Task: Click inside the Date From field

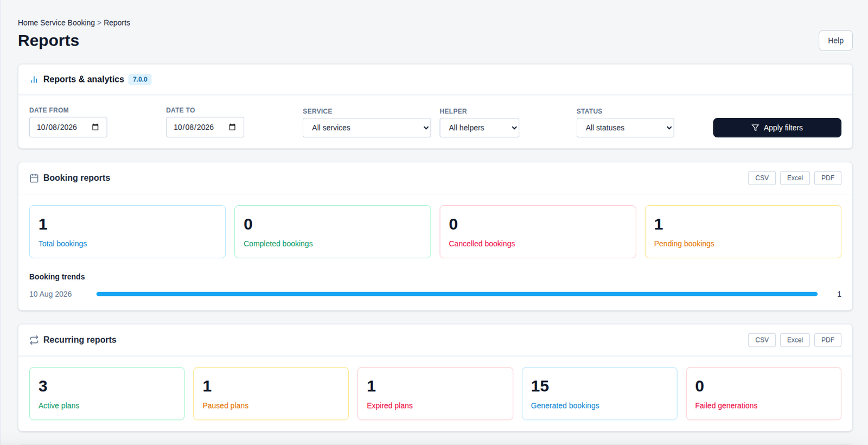Action: [68, 127]
